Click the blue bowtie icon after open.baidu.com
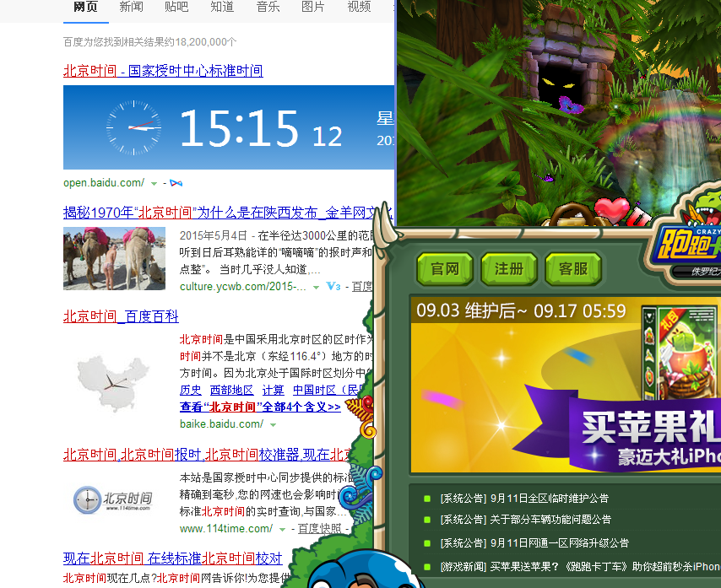 [x=176, y=183]
